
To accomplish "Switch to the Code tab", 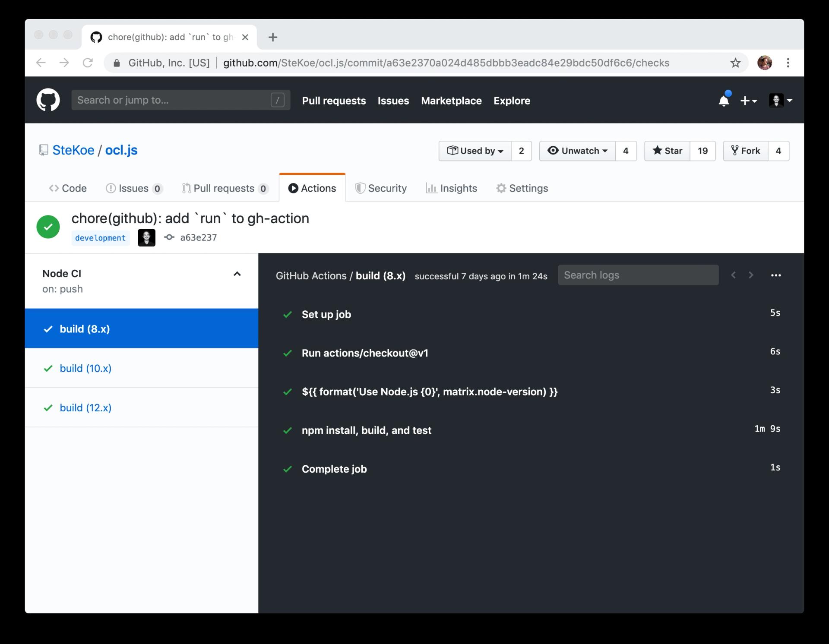I will tap(68, 188).
